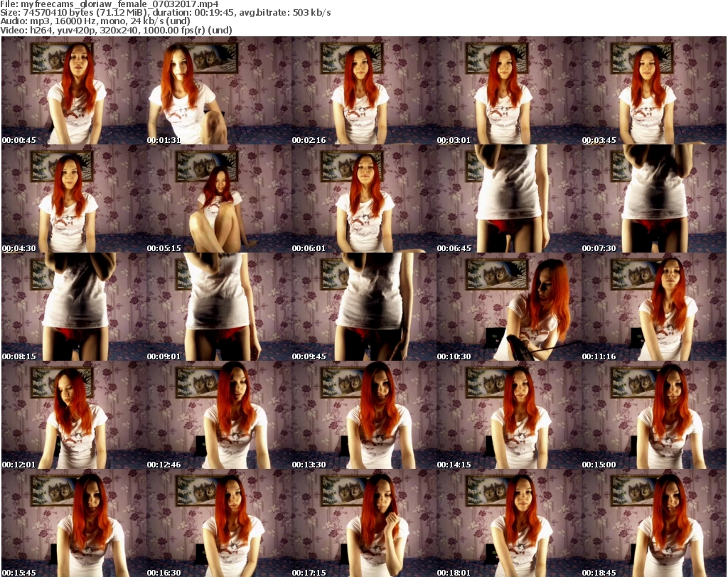Choose the frame marked 00:09:45
Image resolution: width=728 pixels, height=577 pixels.
(364, 307)
